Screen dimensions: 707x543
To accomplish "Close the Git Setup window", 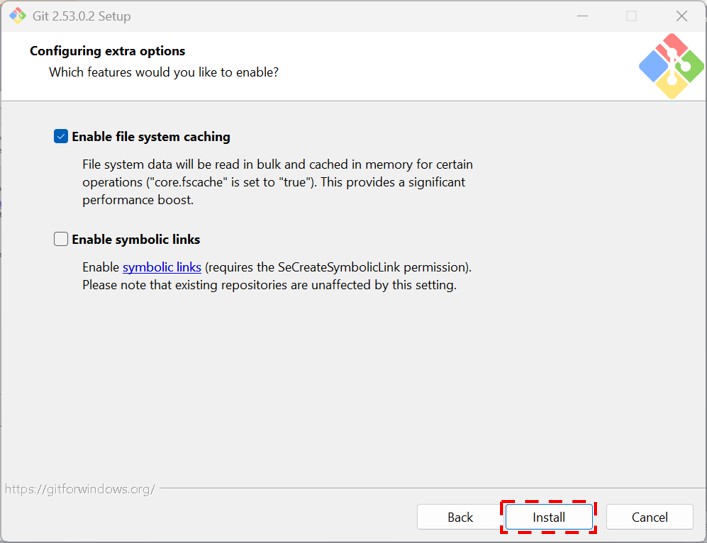I will click(x=681, y=16).
